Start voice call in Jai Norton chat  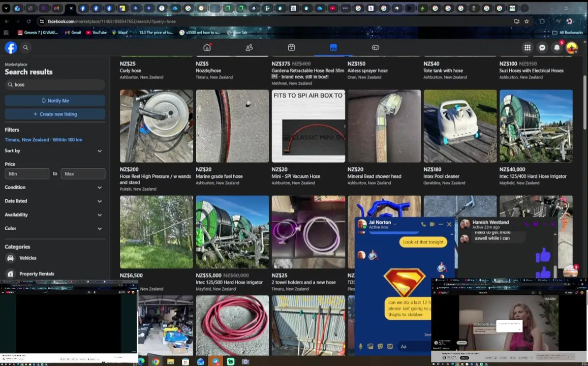point(423,224)
